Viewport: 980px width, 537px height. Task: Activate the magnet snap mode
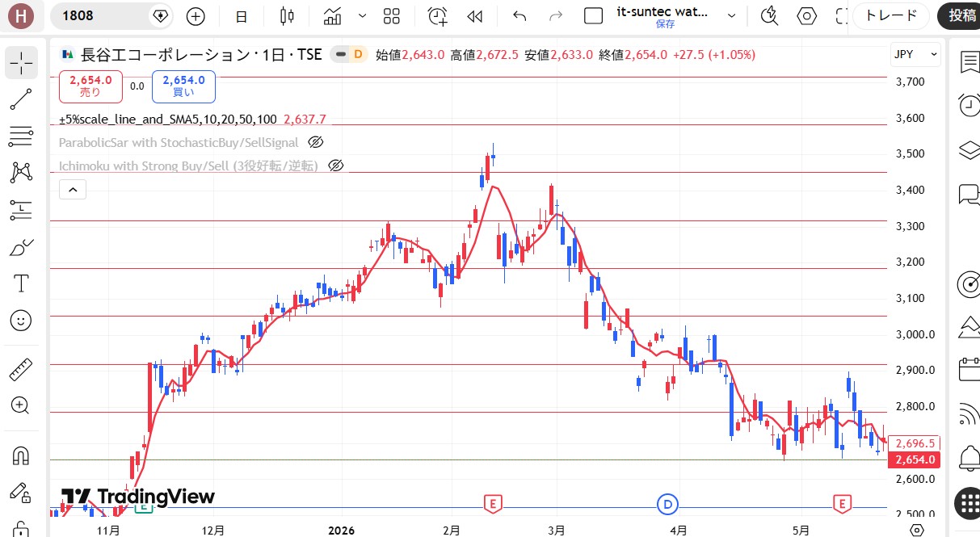pyautogui.click(x=21, y=455)
